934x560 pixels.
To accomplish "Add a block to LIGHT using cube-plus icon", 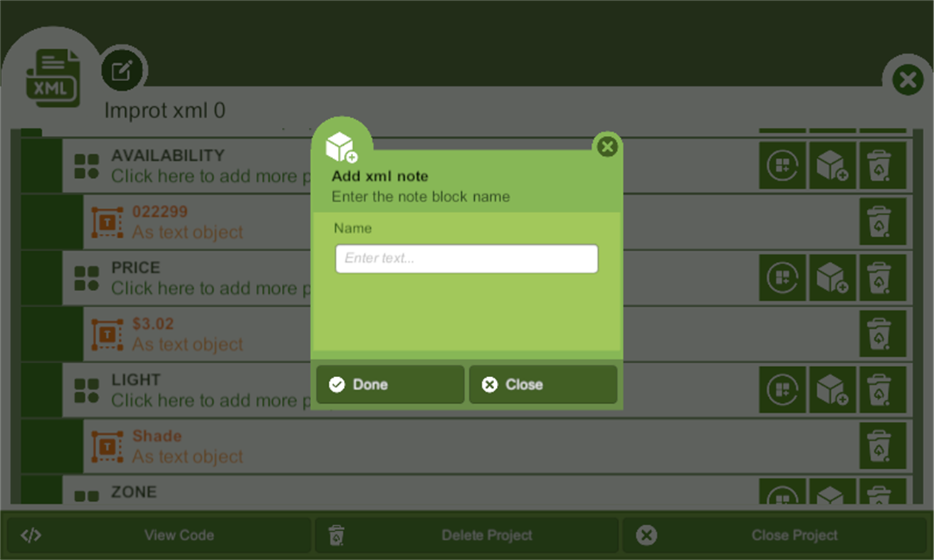I will 833,390.
